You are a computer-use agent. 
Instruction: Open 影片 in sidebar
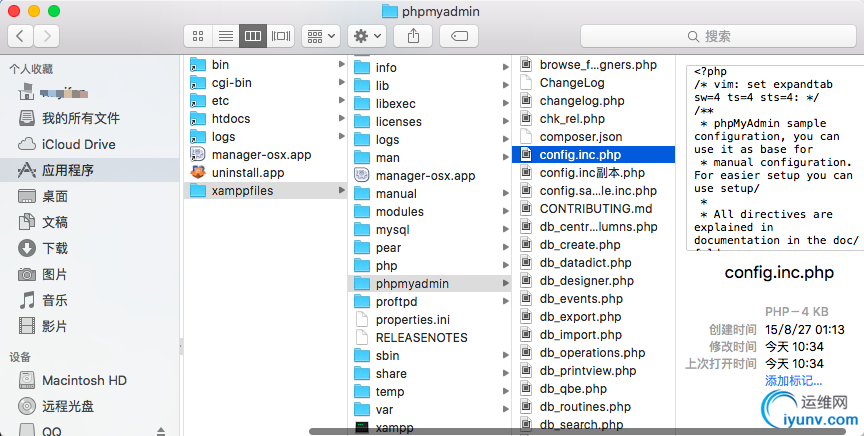[89, 326]
